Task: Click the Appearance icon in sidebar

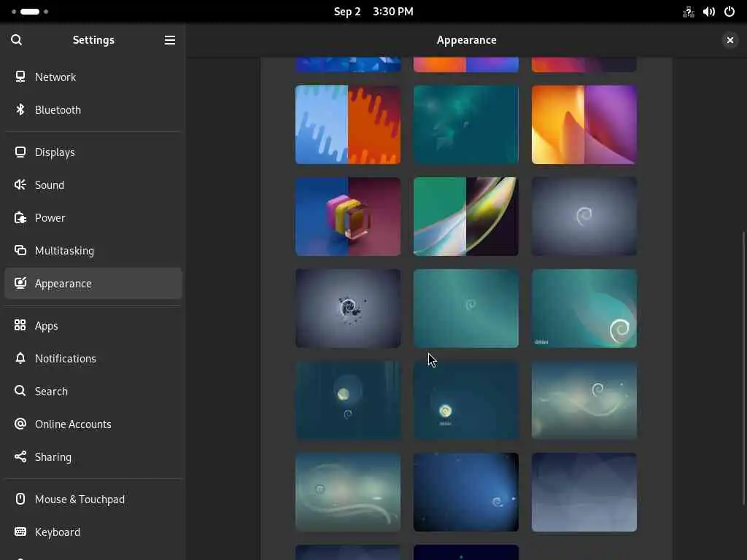Action: click(20, 284)
